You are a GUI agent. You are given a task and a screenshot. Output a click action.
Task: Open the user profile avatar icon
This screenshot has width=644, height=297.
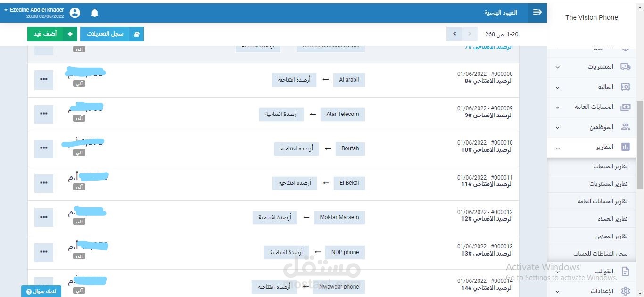tap(75, 13)
